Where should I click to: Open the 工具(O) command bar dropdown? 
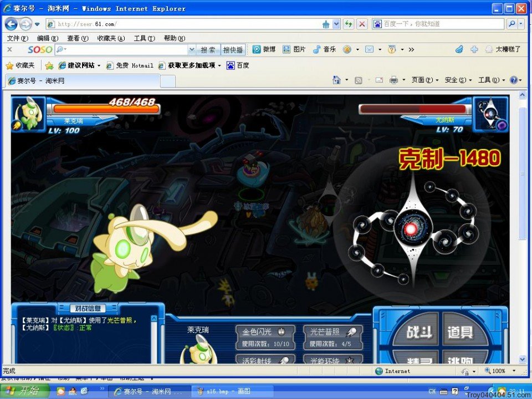pyautogui.click(x=492, y=80)
